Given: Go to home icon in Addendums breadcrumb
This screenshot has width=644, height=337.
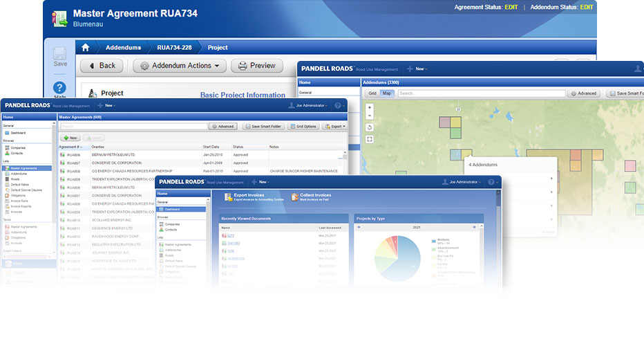Looking at the screenshot, I should [x=86, y=47].
